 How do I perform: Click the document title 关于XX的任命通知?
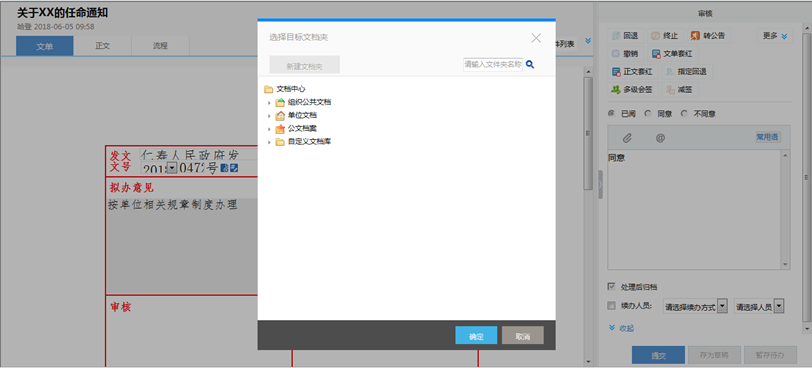pos(63,13)
